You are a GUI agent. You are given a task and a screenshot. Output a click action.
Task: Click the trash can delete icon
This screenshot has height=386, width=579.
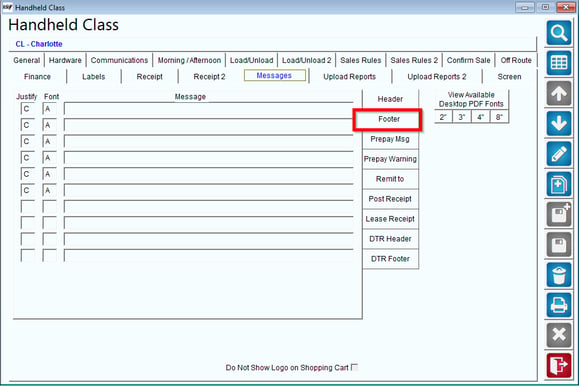pos(559,275)
